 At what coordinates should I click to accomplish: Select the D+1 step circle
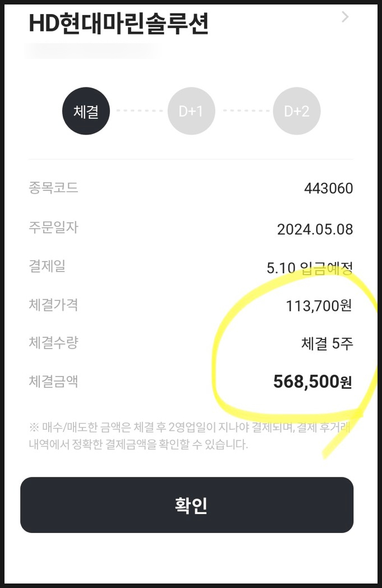[191, 111]
